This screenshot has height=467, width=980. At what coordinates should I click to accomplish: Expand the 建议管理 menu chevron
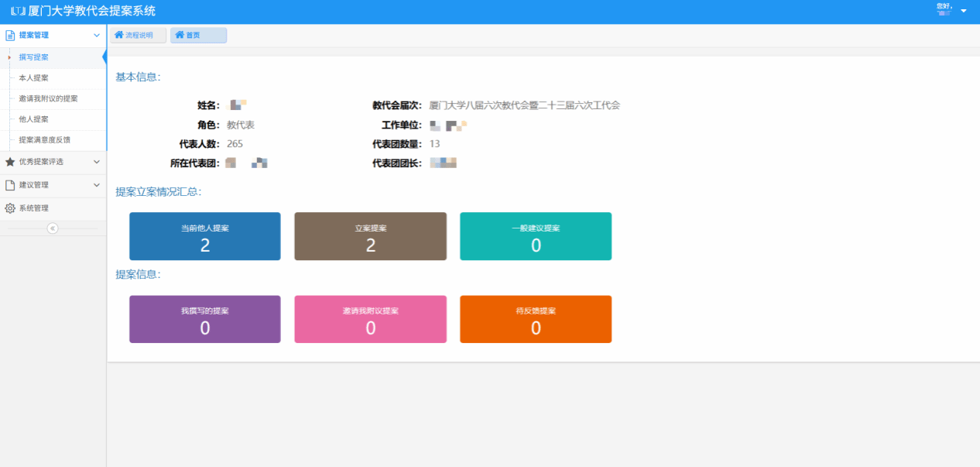point(96,185)
